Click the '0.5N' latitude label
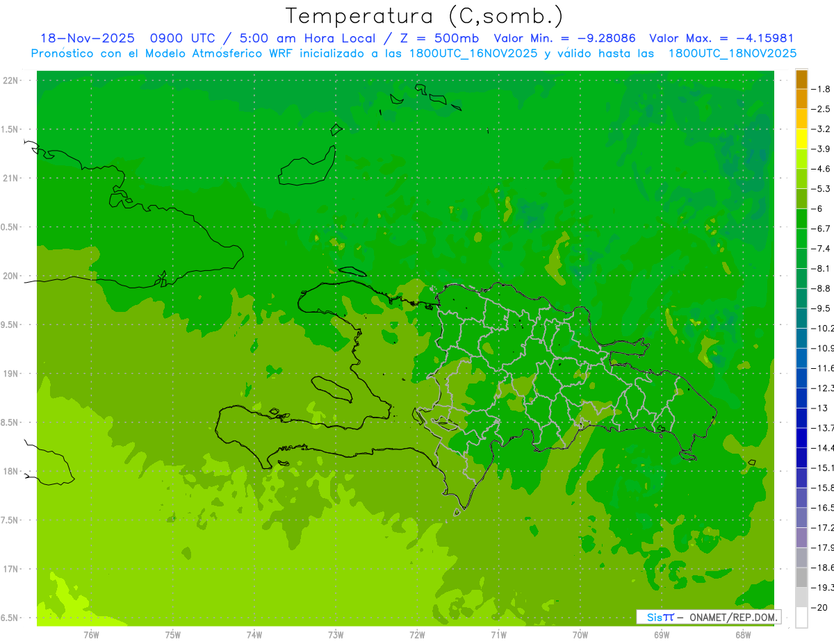Viewport: 834px width, 644px height. [10, 227]
